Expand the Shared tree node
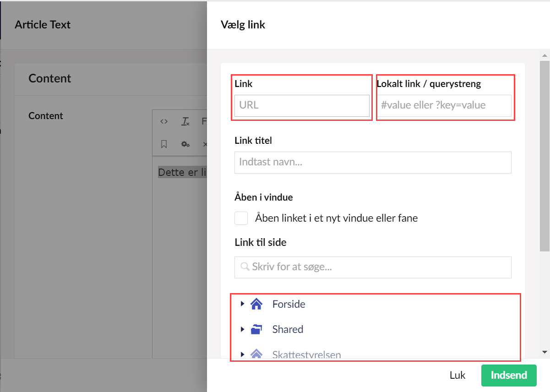The width and height of the screenshot is (550, 392). click(242, 329)
